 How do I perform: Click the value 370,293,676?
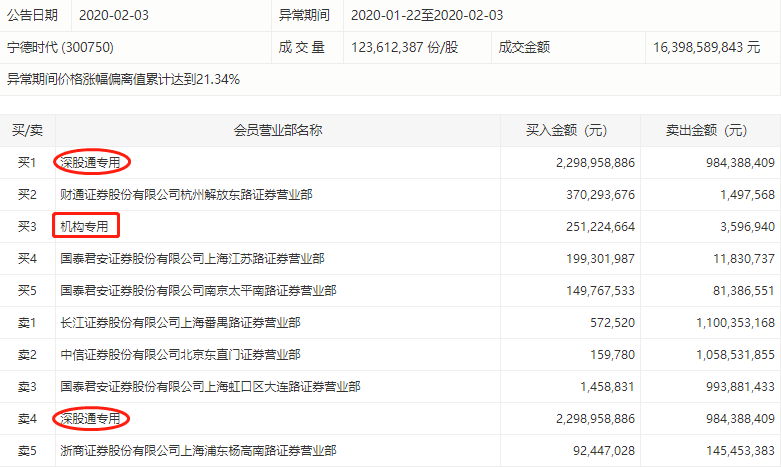pyautogui.click(x=600, y=195)
